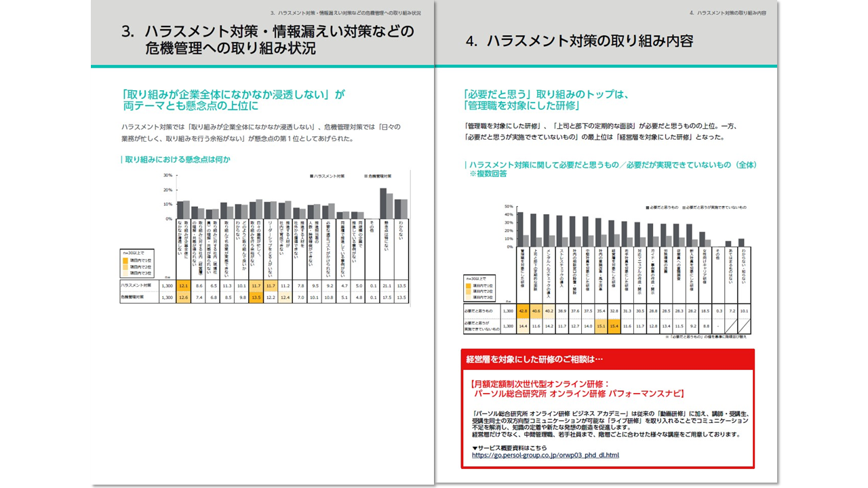
Task: Click the red banner 経営層を対象にした研修のご相談は…
Action: pyautogui.click(x=608, y=359)
